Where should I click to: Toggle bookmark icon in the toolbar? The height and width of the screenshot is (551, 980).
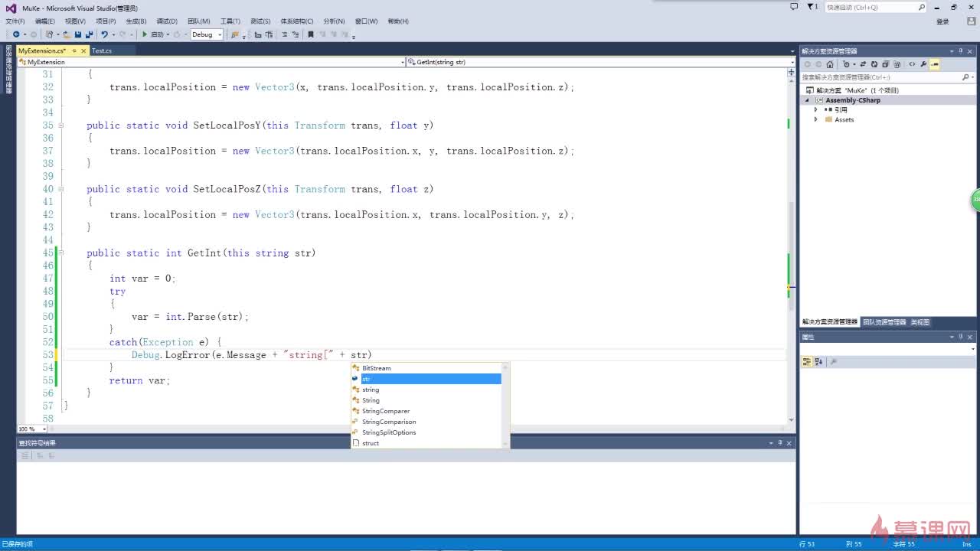[x=310, y=34]
